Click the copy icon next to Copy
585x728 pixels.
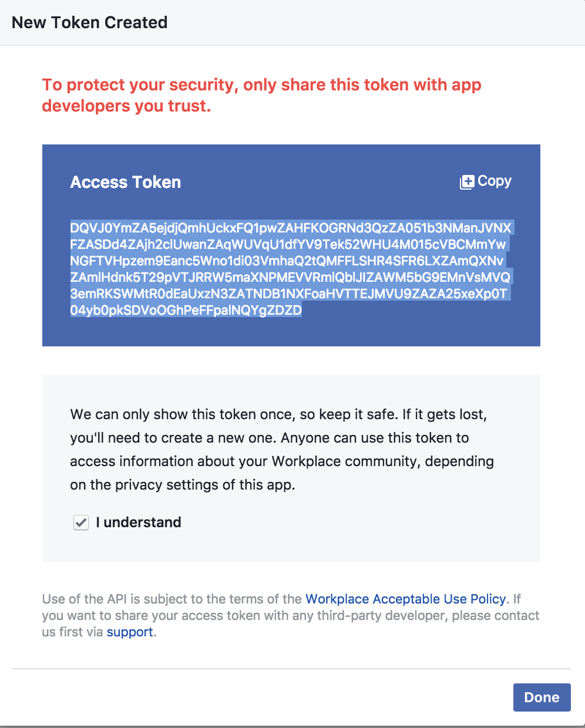[467, 182]
